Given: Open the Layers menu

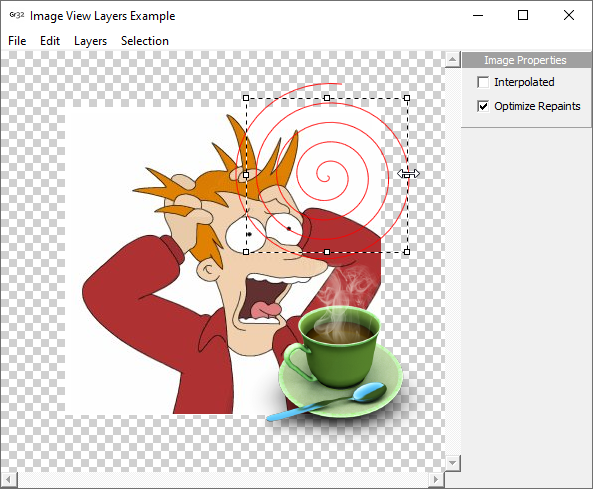Looking at the screenshot, I should [x=90, y=41].
